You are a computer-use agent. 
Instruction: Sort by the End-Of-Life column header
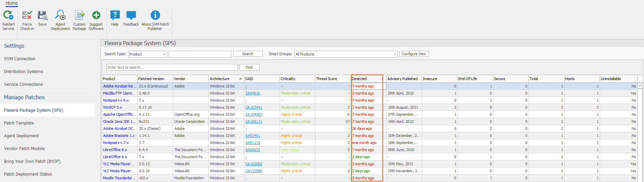475,79
